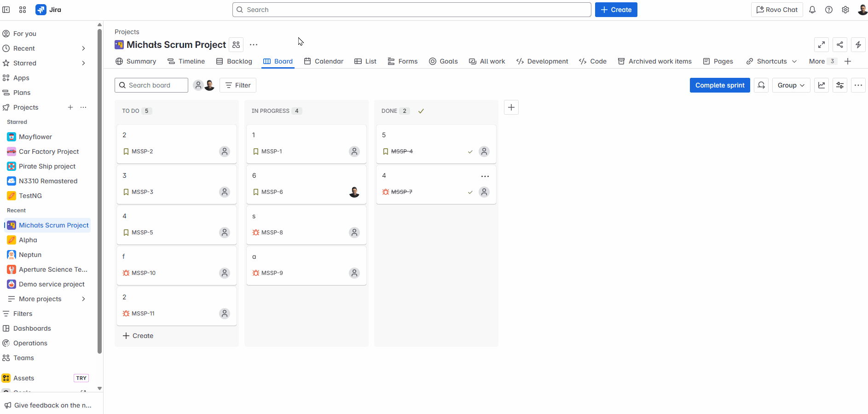Click the sprint feedback icon beside Complete sprint
868x414 pixels.
(761, 85)
